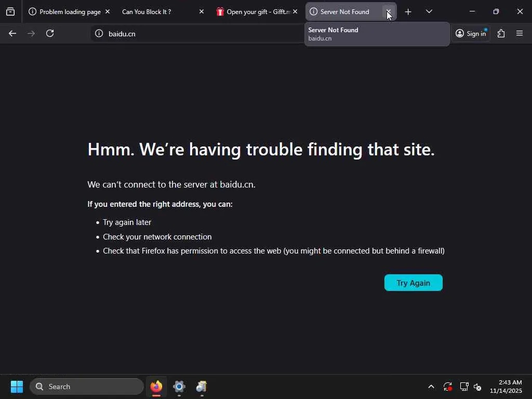532x399 pixels.
Task: Open the Extensions puzzle icon
Action: click(x=501, y=34)
